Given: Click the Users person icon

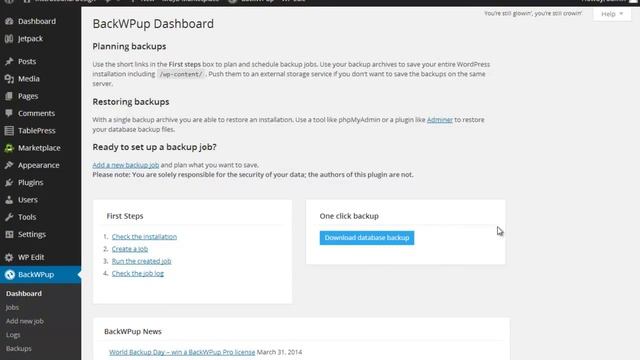Looking at the screenshot, I should pos(9,200).
